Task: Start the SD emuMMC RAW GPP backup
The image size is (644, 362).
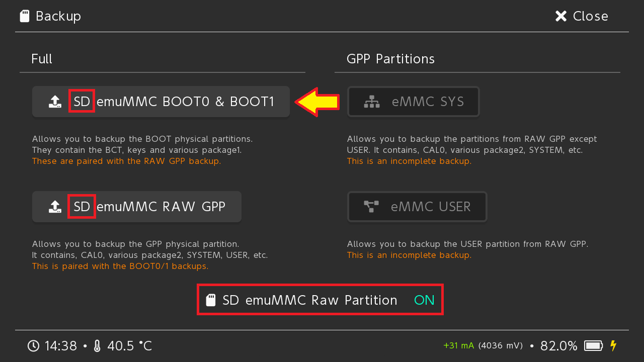Action: [137, 207]
